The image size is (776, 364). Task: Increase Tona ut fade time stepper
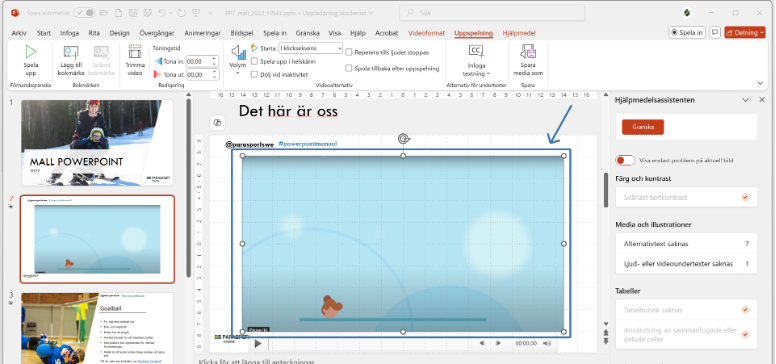coord(215,72)
